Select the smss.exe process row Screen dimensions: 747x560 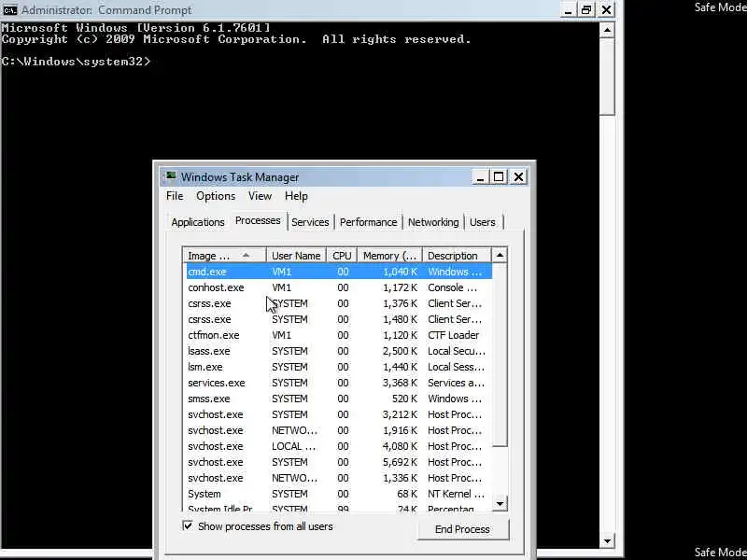point(338,399)
